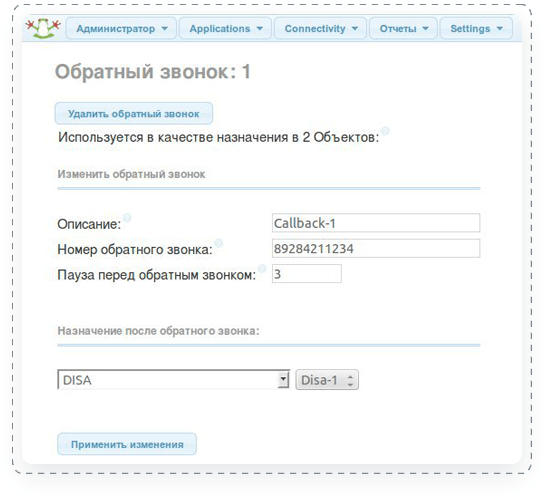Open the Отчеты menu

[x=403, y=29]
